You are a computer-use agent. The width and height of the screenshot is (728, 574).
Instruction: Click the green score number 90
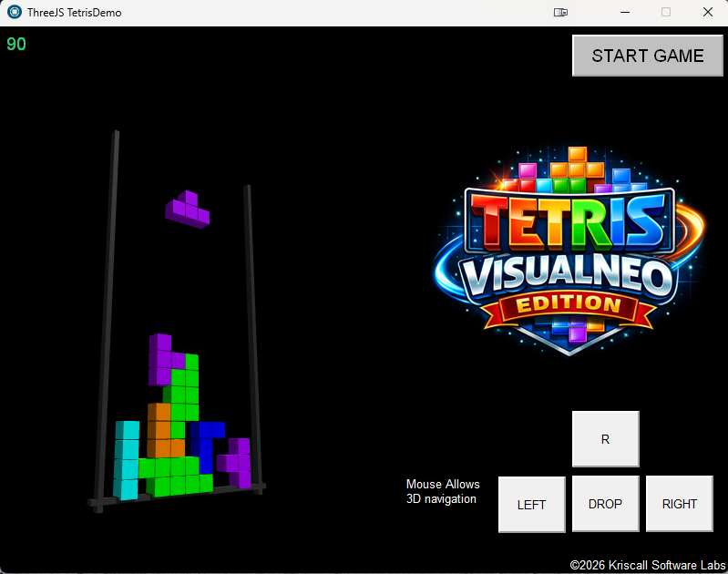point(16,45)
